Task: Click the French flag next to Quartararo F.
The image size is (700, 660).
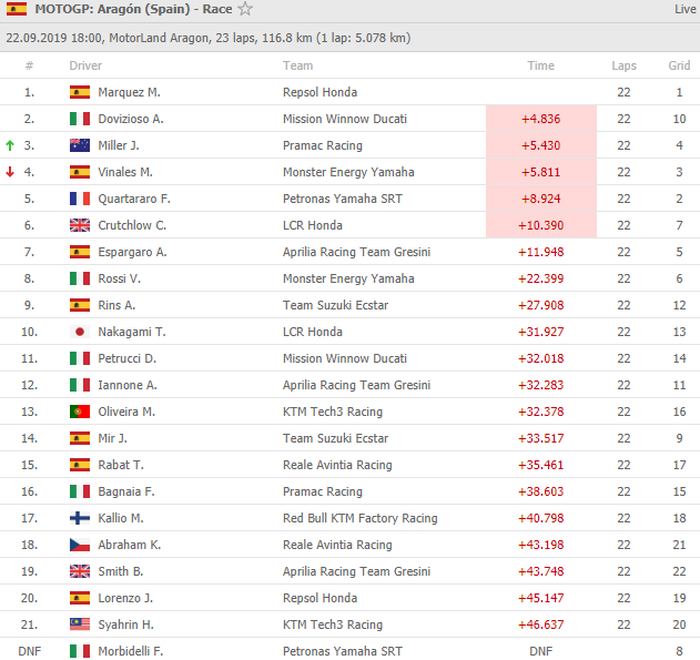Action: tap(80, 198)
